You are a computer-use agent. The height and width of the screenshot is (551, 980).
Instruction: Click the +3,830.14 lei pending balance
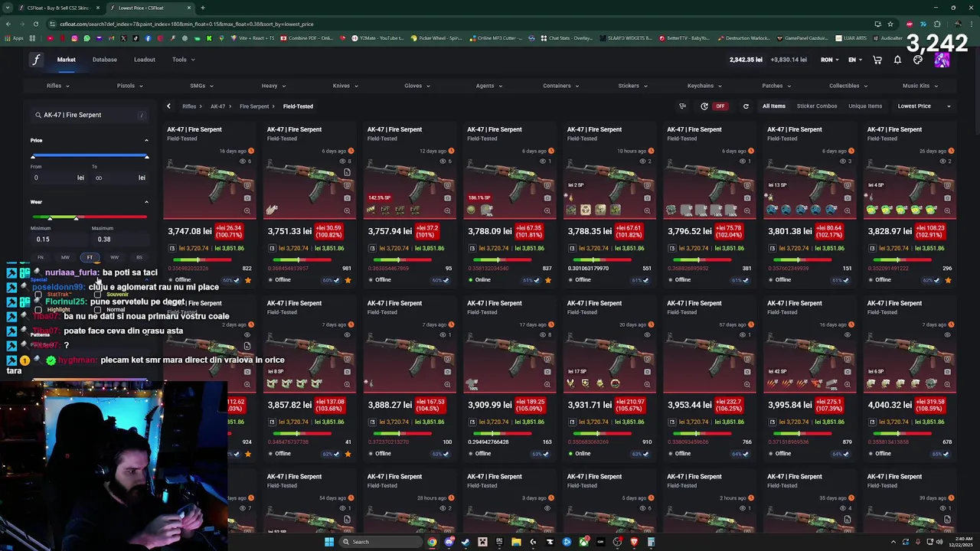[789, 60]
